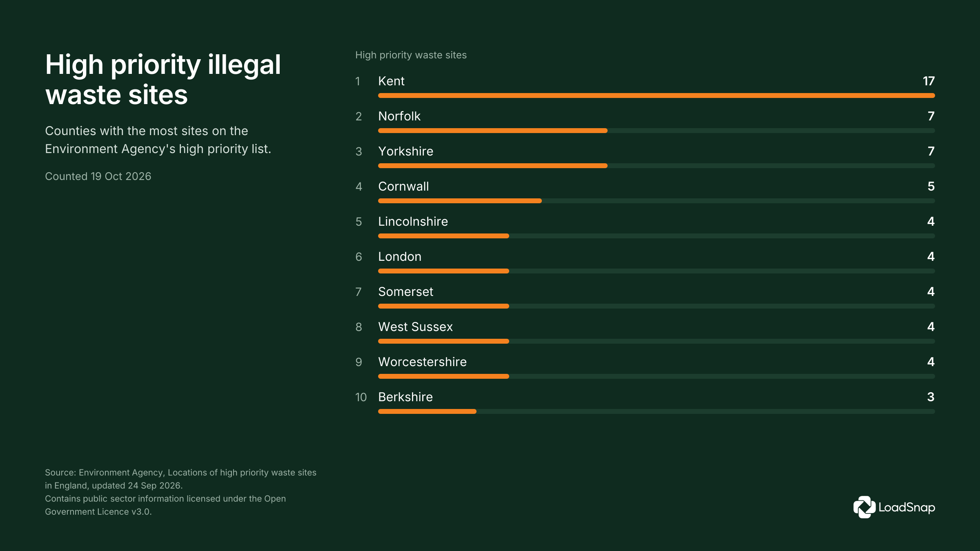
Task: Click the subtitle about Environment Agency's list
Action: [x=158, y=140]
